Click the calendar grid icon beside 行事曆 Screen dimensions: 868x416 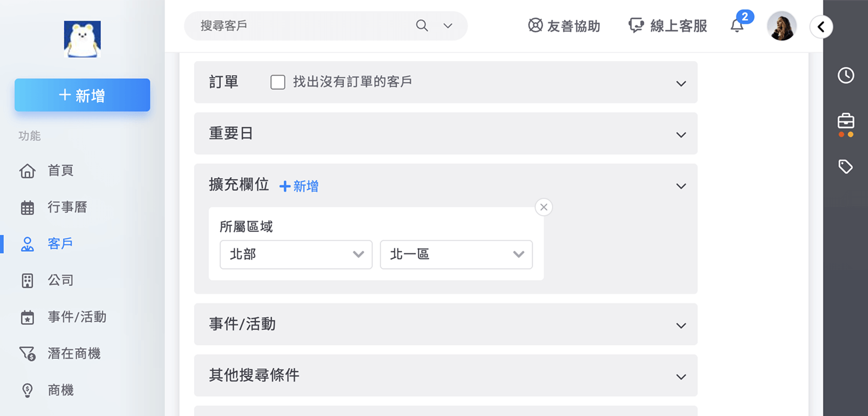(x=28, y=207)
